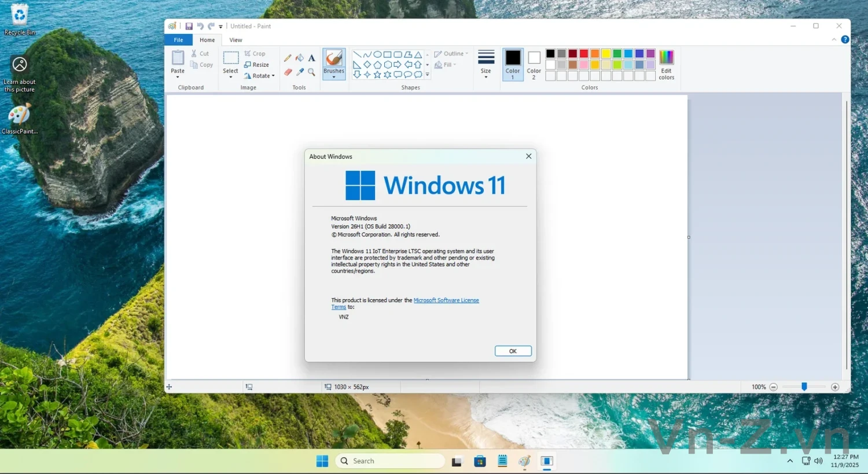The width and height of the screenshot is (868, 474).
Task: Select the Pencil tool
Action: [x=288, y=58]
